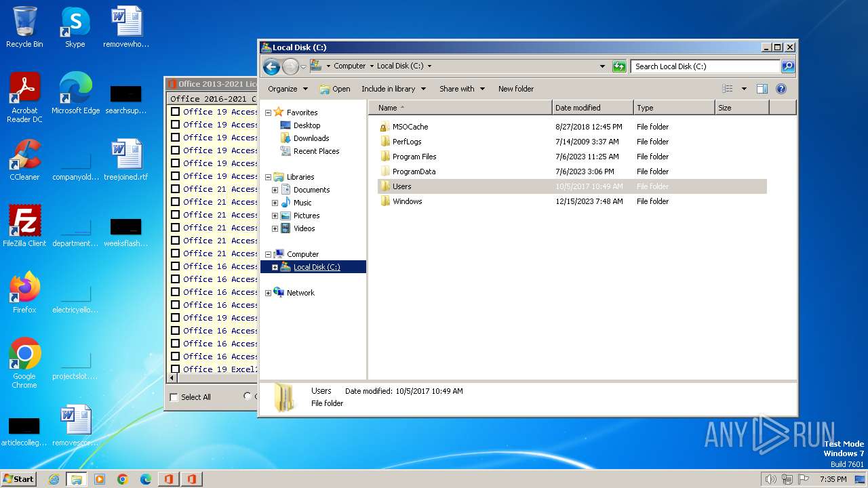Screen dimensions: 868x488
Task: Click Computer in address breadcrumb
Action: coord(349,66)
